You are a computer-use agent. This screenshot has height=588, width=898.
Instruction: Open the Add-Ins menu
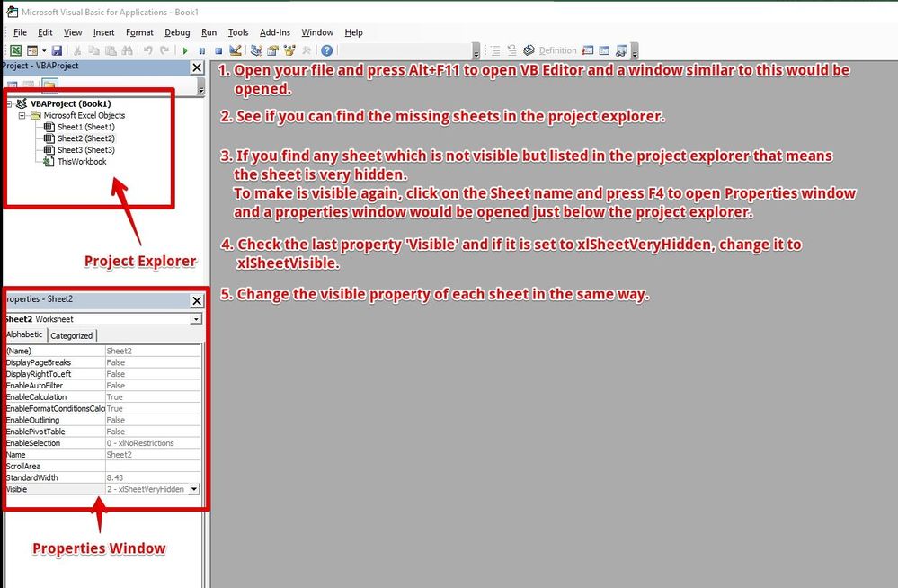coord(275,32)
